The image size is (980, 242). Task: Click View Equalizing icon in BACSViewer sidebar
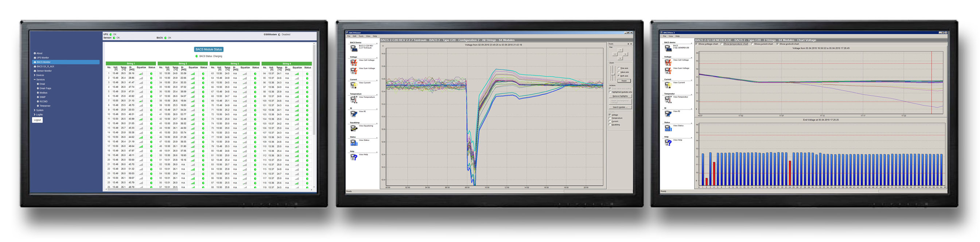tap(353, 128)
